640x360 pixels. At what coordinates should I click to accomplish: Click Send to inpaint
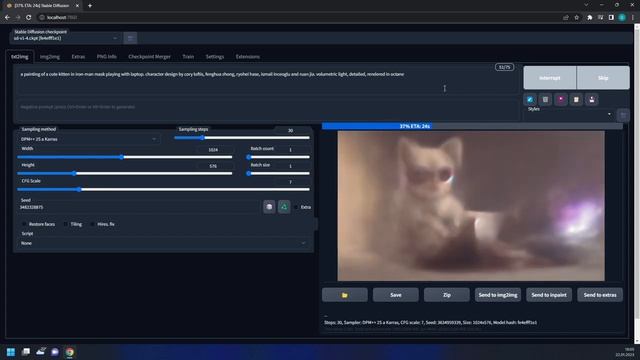point(549,295)
